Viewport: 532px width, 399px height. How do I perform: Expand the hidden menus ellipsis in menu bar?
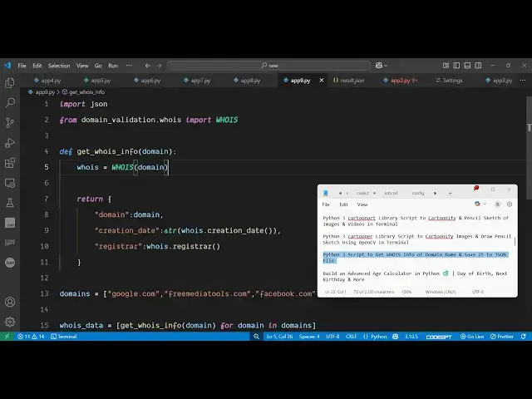click(x=129, y=66)
